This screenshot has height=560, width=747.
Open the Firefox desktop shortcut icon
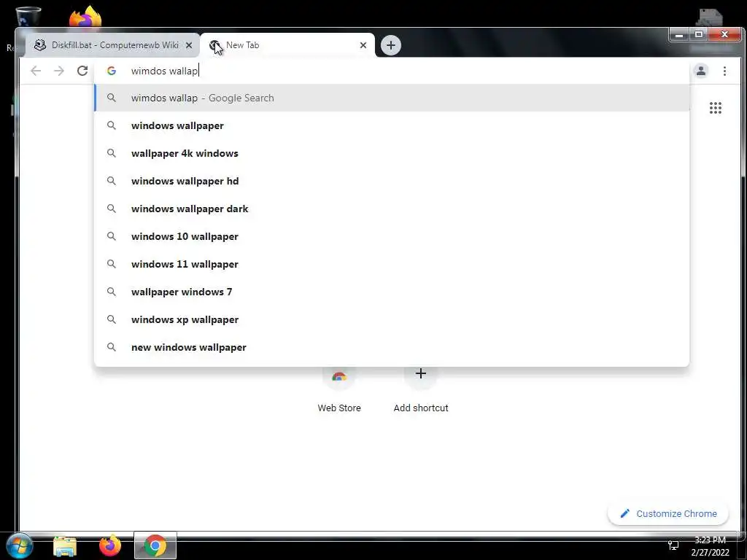pos(85,16)
